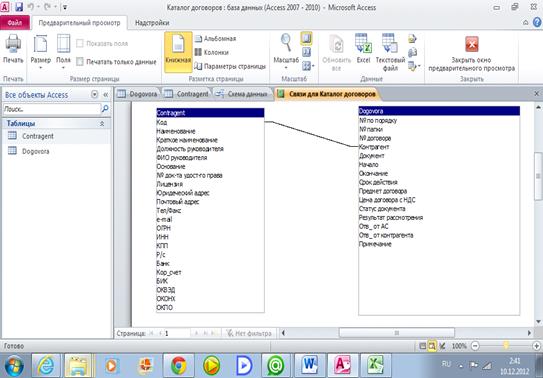Click the search magnifier in navigation pane
The image size is (543, 378).
[105, 109]
